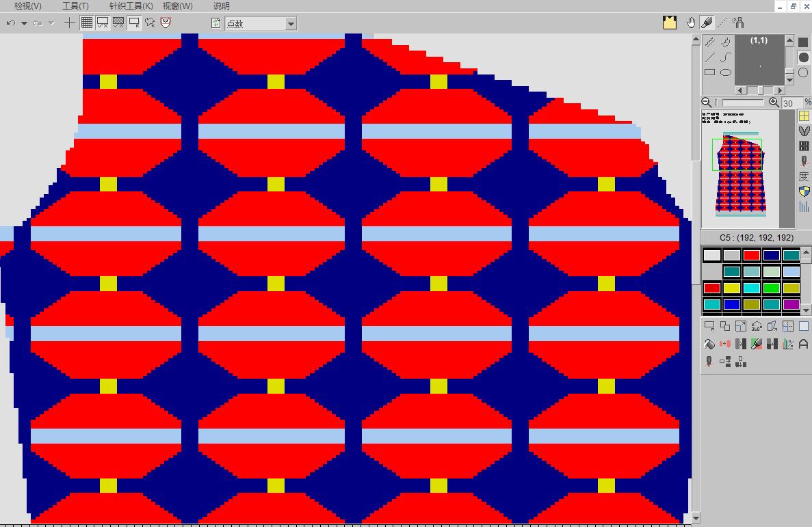Click the paint bucket fill icon

click(x=709, y=344)
